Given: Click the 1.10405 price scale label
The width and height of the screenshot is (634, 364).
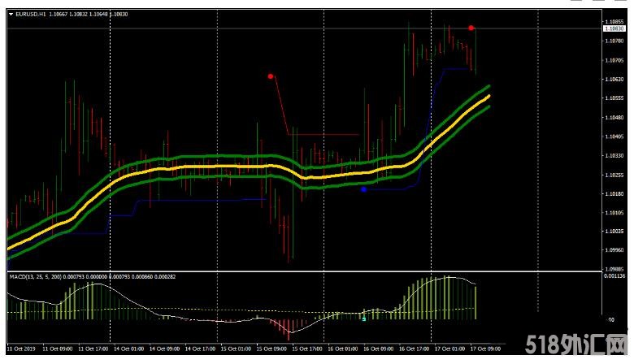Looking at the screenshot, I should [x=614, y=136].
